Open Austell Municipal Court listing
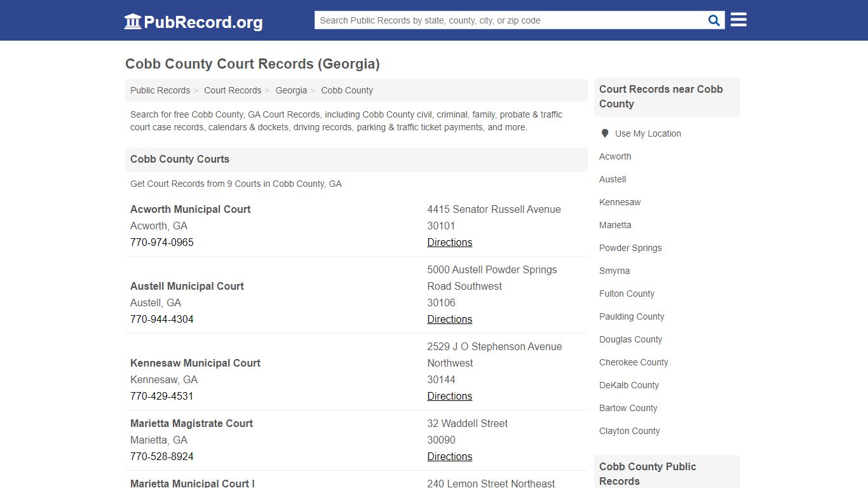 point(187,286)
